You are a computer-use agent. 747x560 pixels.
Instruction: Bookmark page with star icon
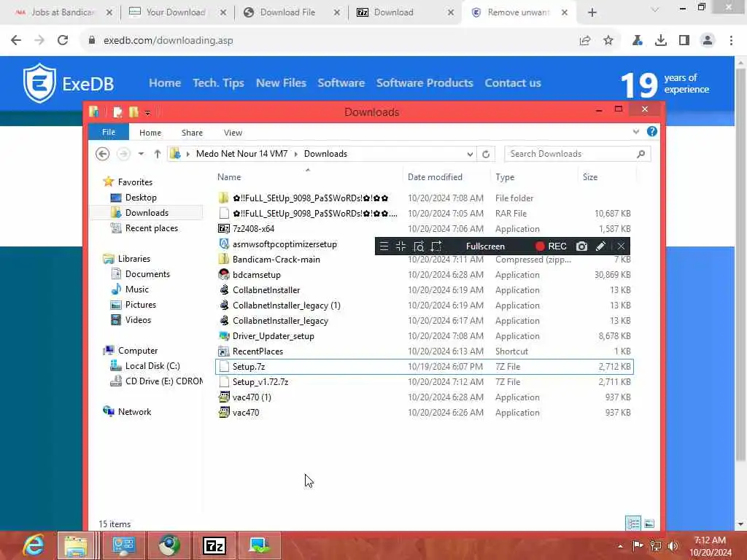(608, 41)
